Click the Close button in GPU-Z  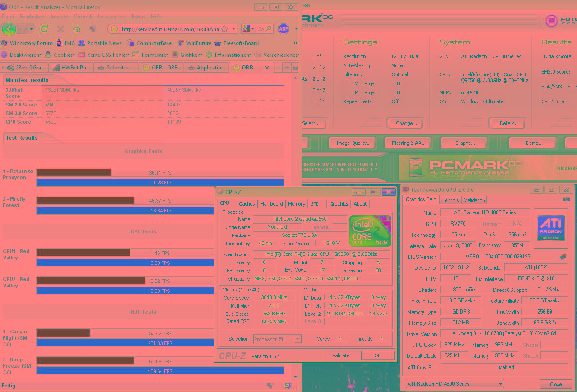556,384
